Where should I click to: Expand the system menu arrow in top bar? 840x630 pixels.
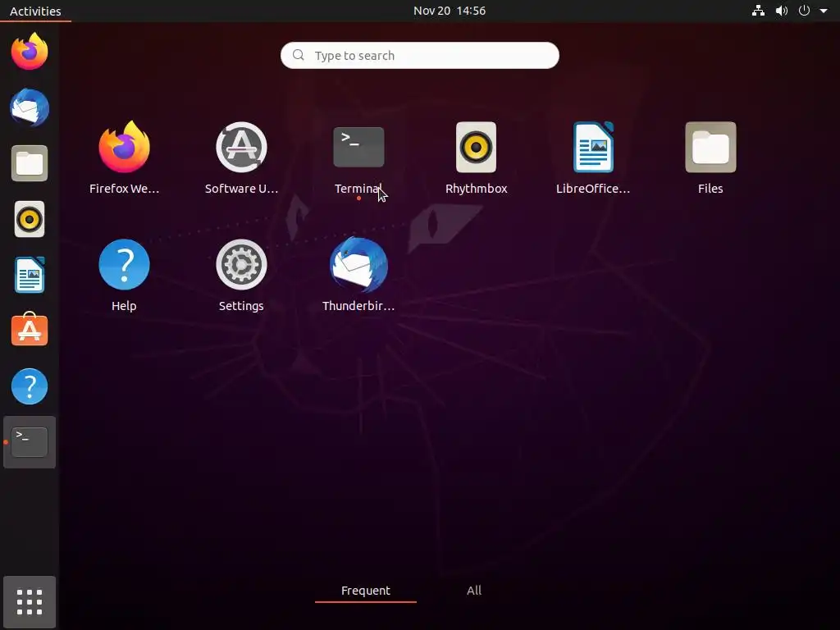pos(824,11)
